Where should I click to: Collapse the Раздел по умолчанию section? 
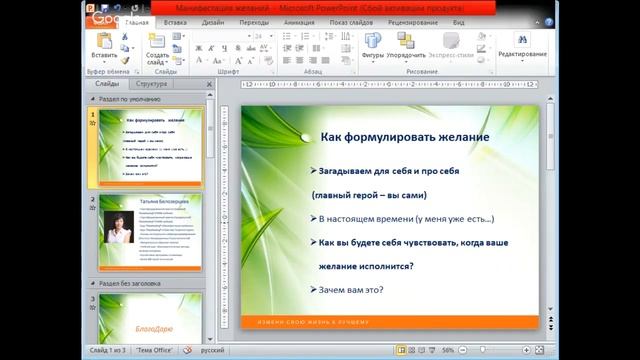pos(93,99)
